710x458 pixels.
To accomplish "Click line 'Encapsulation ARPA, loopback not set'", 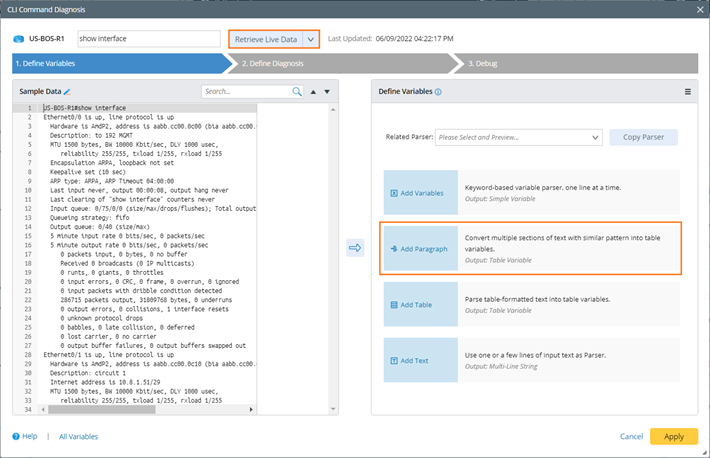I will [x=112, y=163].
